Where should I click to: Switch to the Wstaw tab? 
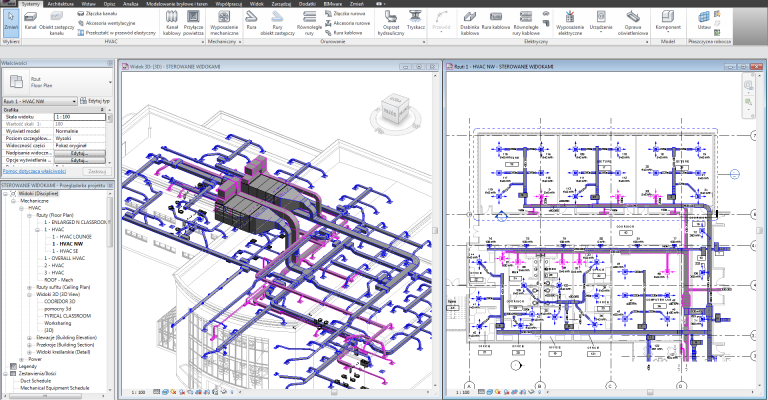88,4
